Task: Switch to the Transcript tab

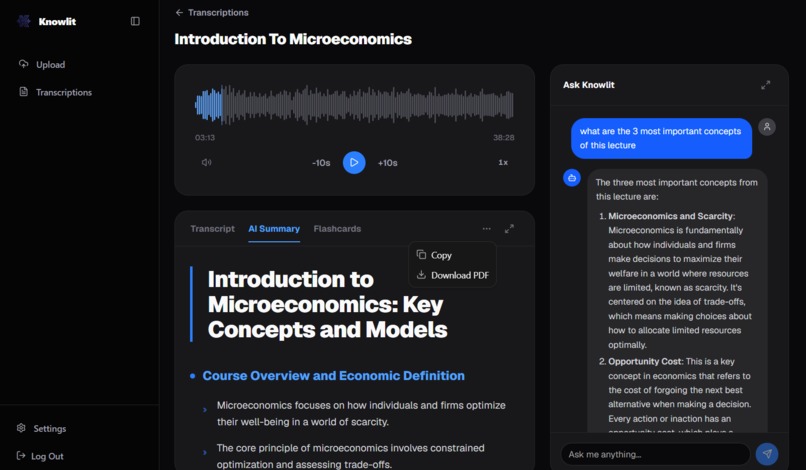Action: (x=212, y=229)
